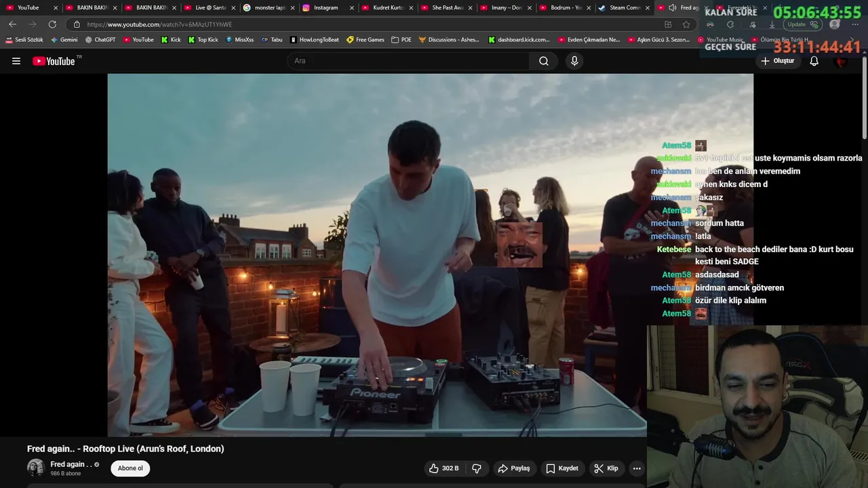
Task: Reload the page with the refresh icon
Action: pyautogui.click(x=52, y=24)
